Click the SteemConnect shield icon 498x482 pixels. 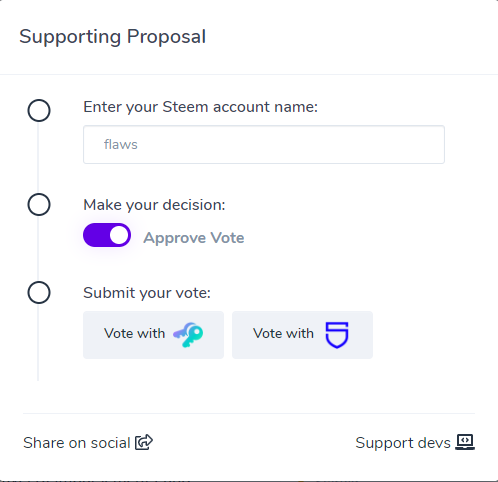tap(337, 335)
